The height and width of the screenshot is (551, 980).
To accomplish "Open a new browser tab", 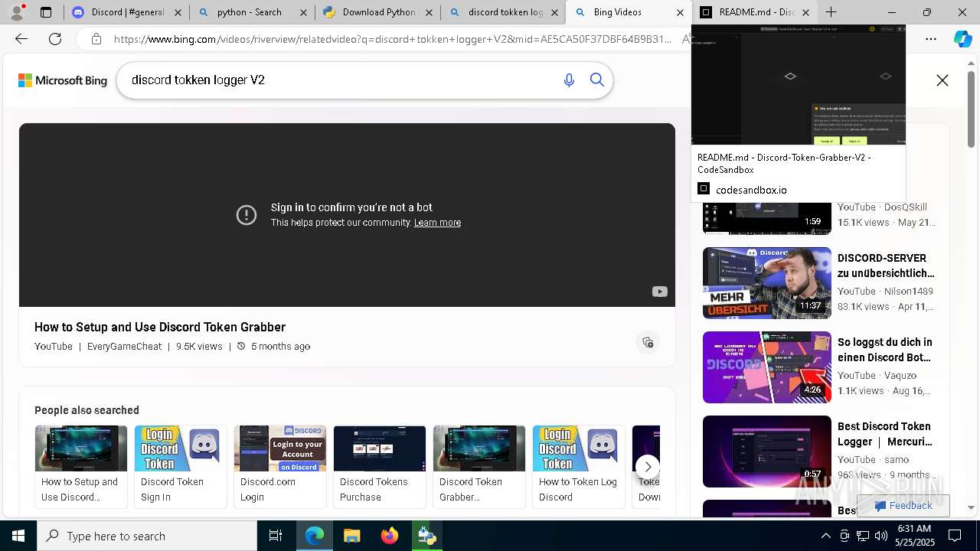I will click(x=831, y=12).
